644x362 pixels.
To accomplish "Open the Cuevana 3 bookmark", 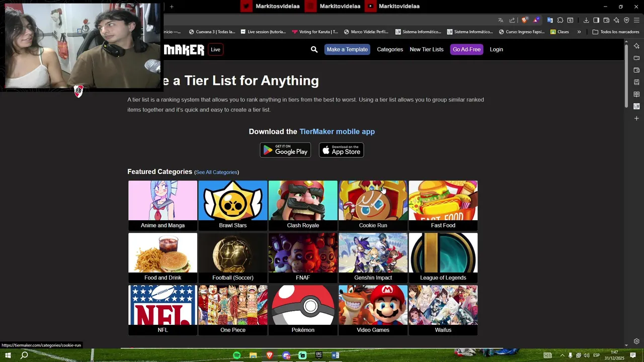I will point(212,32).
